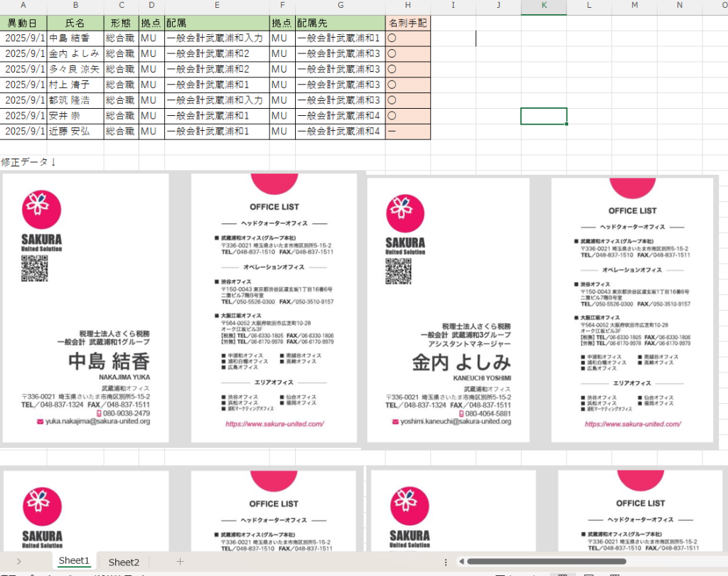Switch to the Sheet2 tab

(x=124, y=562)
